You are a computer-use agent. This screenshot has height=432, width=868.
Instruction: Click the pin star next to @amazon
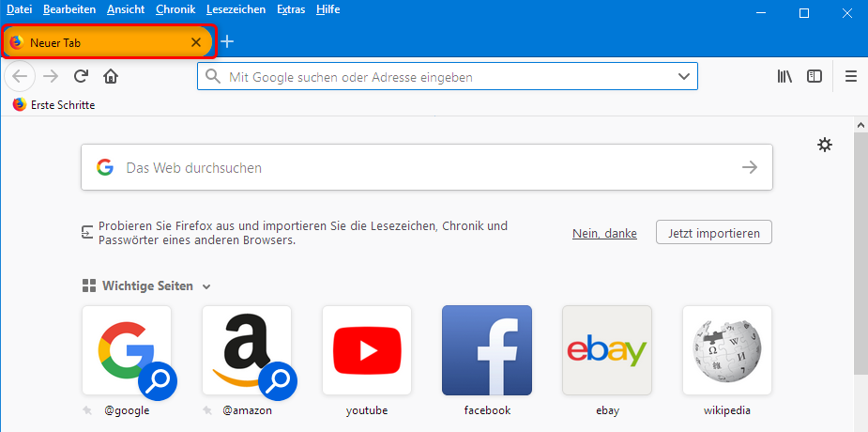pos(207,410)
